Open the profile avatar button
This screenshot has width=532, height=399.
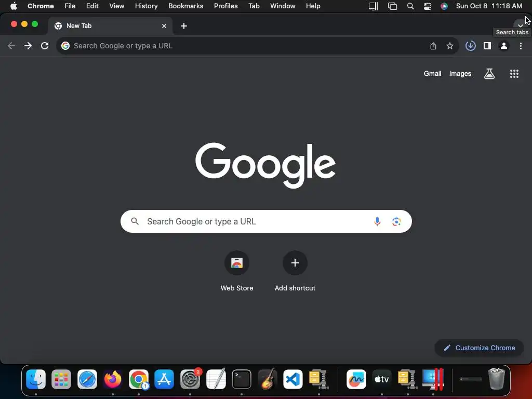(x=504, y=46)
